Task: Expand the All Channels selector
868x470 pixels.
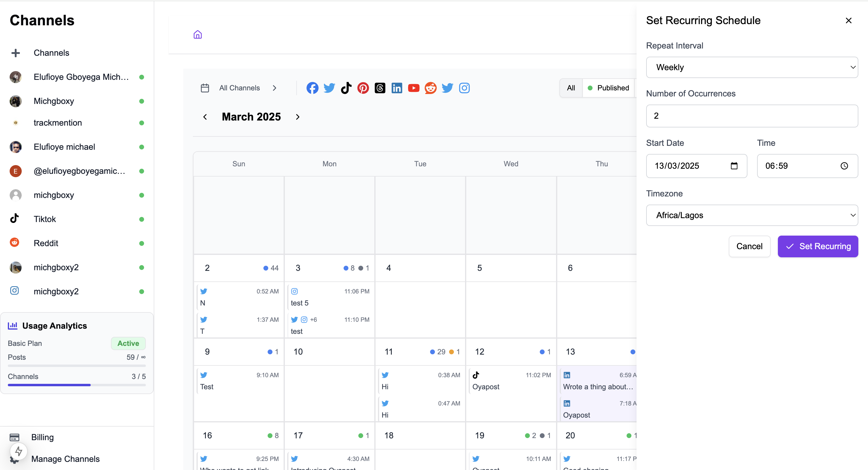Action: point(248,88)
